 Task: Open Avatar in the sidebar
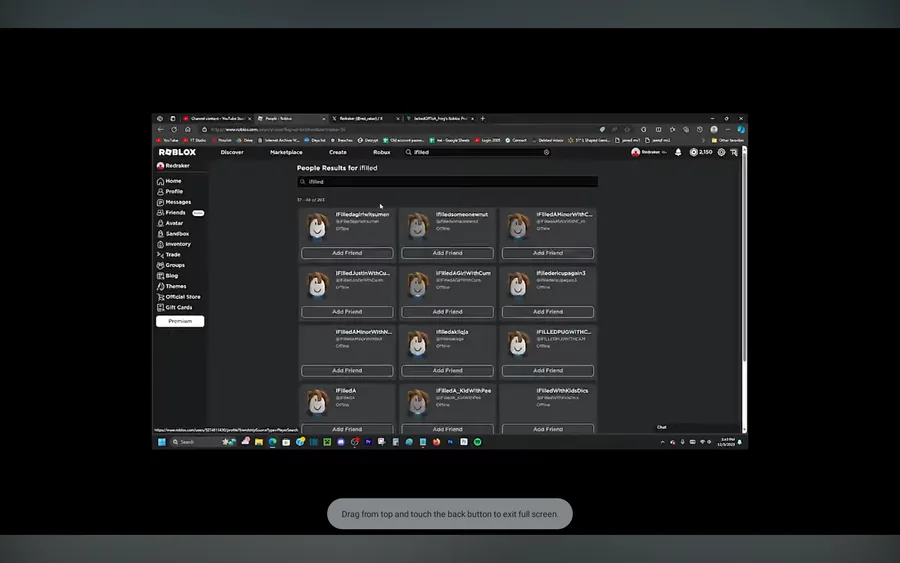[170, 223]
